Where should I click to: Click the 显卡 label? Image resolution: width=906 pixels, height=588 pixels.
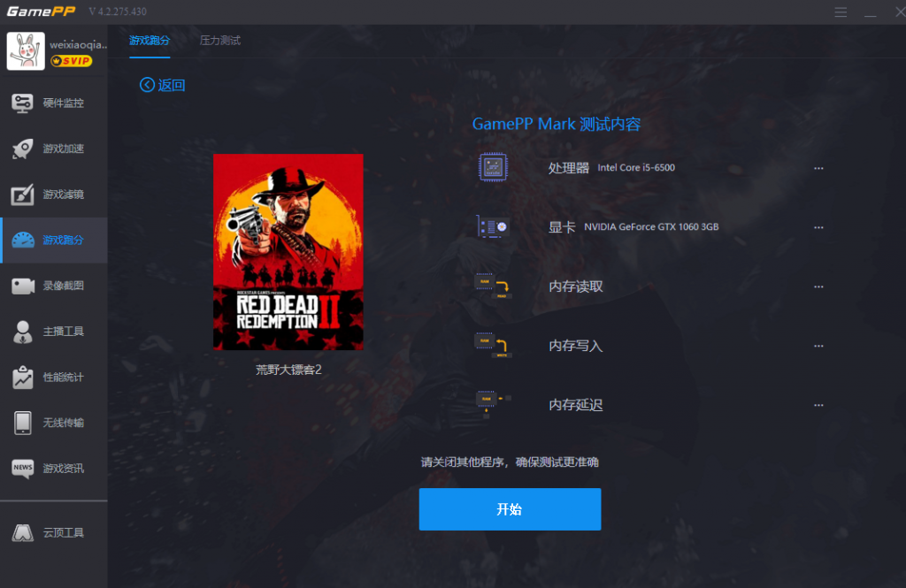point(562,227)
